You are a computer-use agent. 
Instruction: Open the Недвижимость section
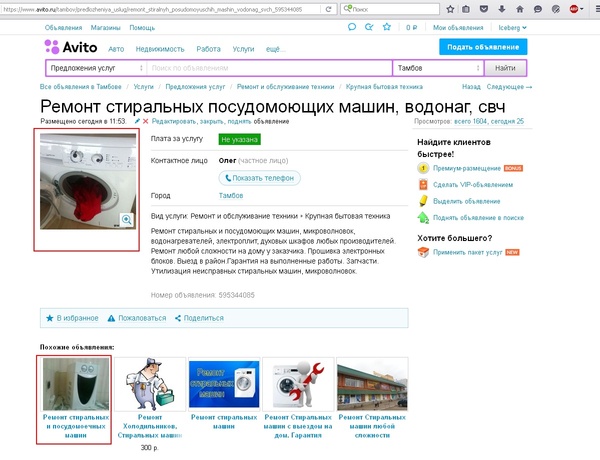160,49
